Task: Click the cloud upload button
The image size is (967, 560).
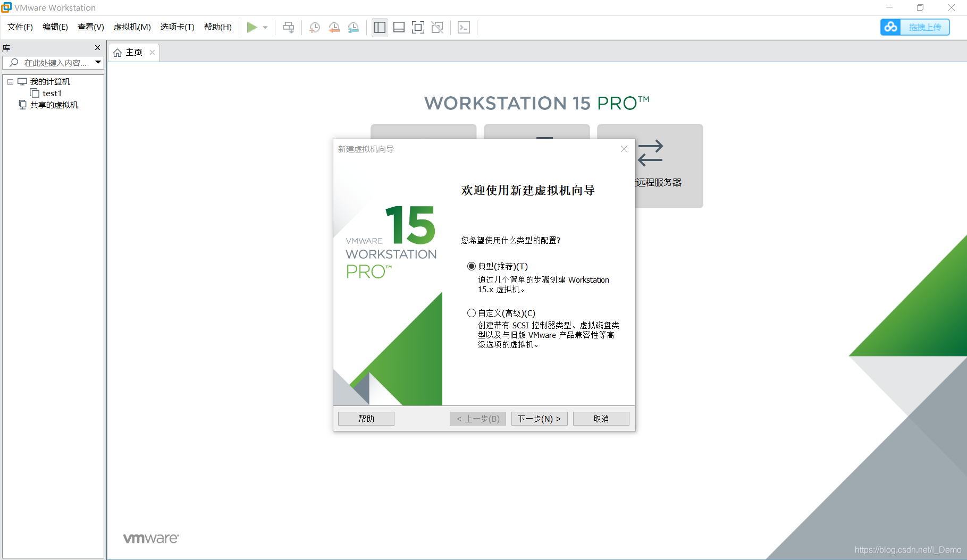Action: [915, 27]
